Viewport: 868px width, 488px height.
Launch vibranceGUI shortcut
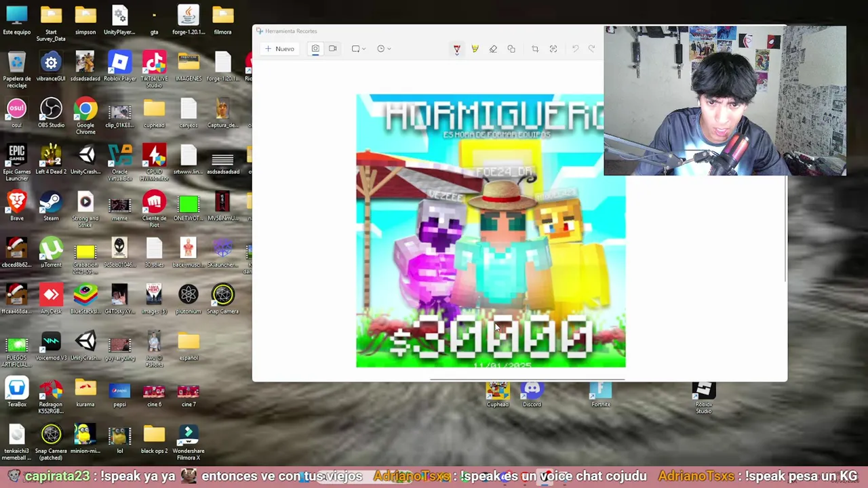[51, 66]
